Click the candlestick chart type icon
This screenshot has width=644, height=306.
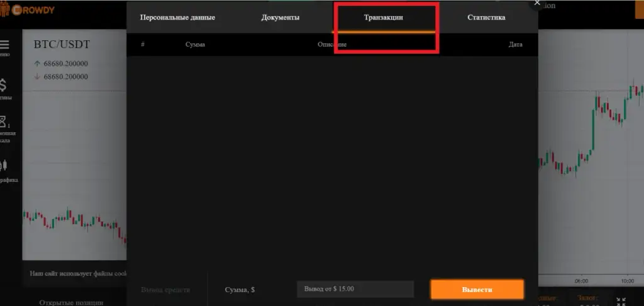[4, 166]
